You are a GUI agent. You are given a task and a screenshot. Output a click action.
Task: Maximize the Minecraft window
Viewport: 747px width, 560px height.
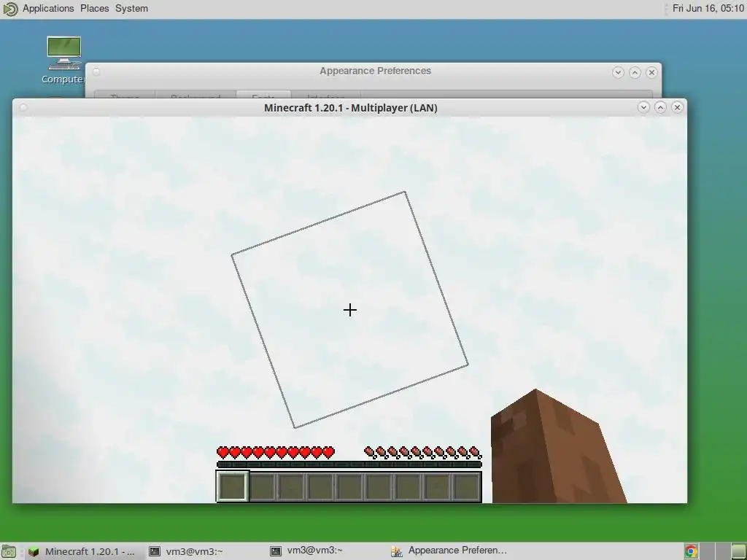(660, 108)
